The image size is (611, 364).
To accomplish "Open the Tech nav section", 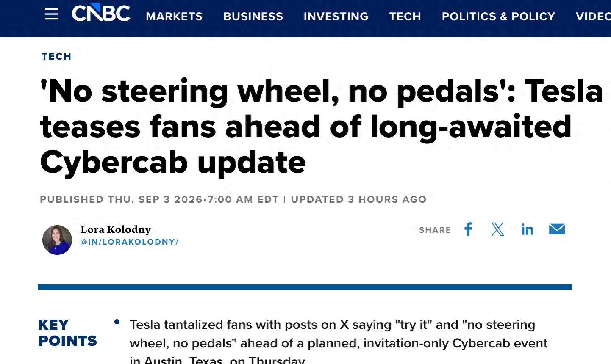I will (405, 17).
